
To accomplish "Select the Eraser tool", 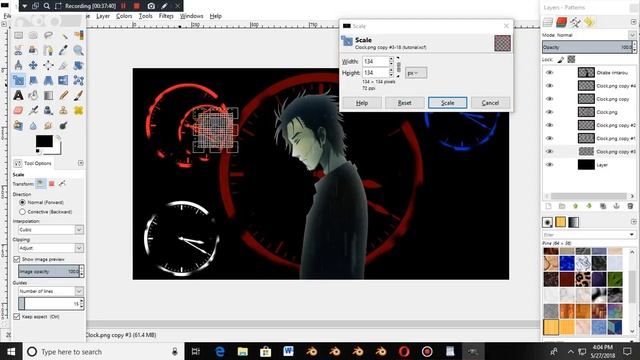I will click(x=18, y=110).
